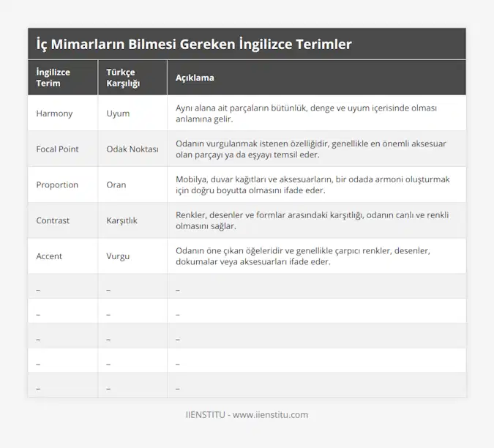Click the Focal Point description text

point(311,149)
